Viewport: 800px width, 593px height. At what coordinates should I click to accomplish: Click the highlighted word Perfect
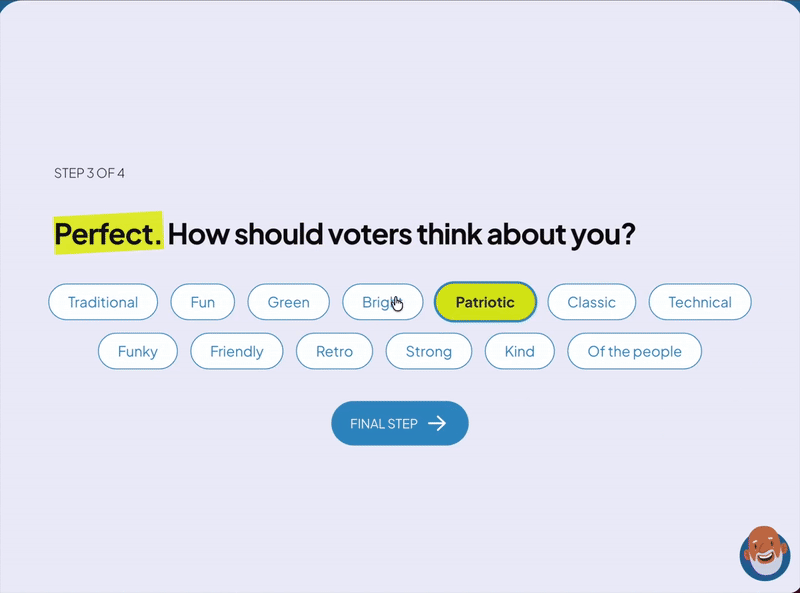pyautogui.click(x=108, y=234)
